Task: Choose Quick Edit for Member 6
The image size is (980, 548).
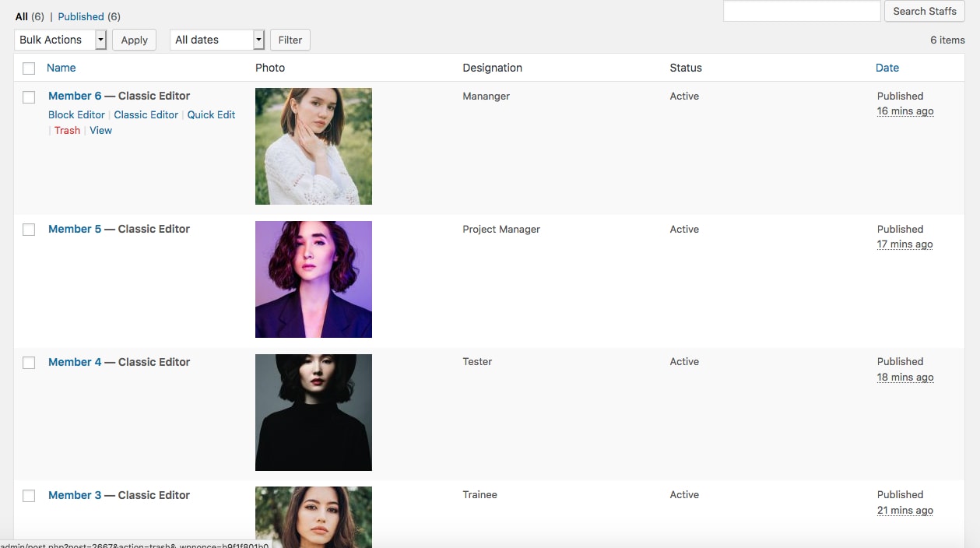Action: 211,114
